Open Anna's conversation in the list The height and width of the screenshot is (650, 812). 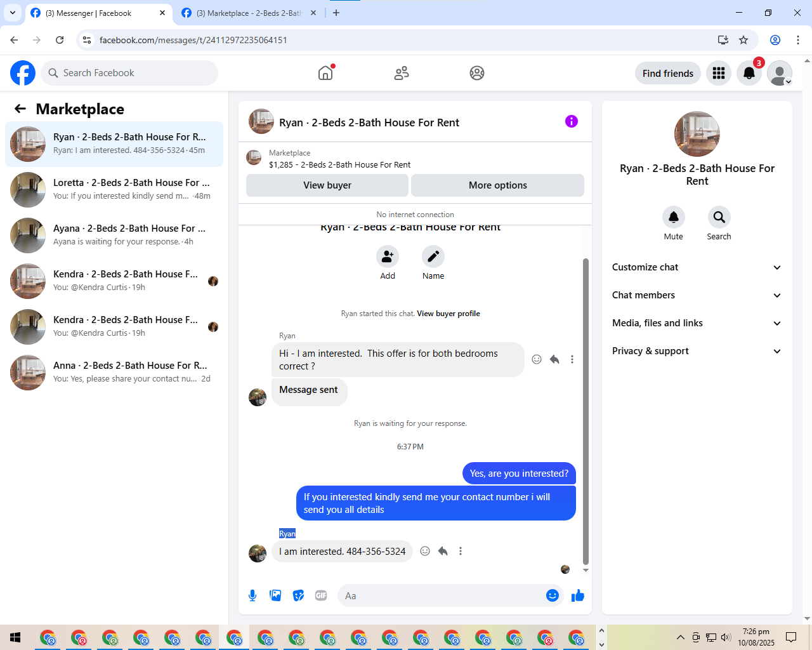pyautogui.click(x=114, y=373)
